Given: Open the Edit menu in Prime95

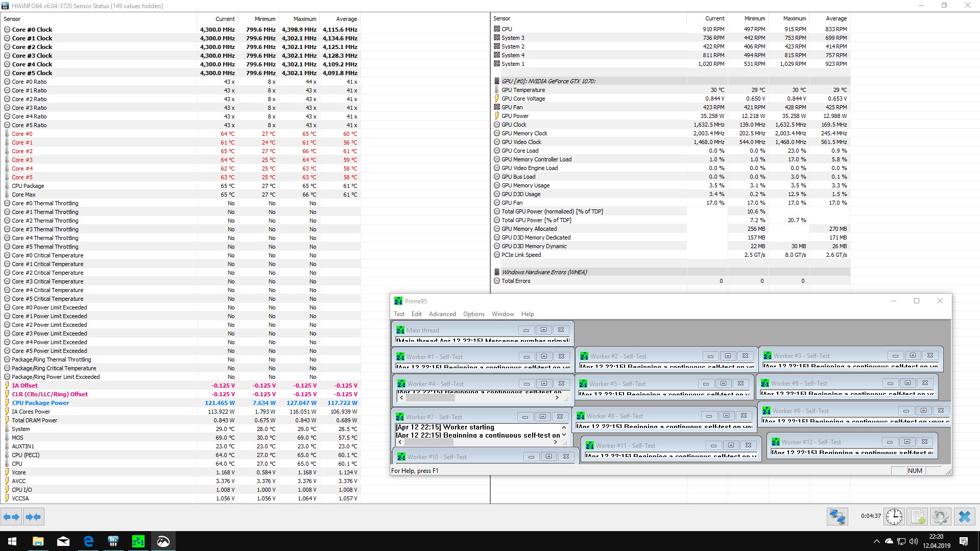Looking at the screenshot, I should point(417,314).
